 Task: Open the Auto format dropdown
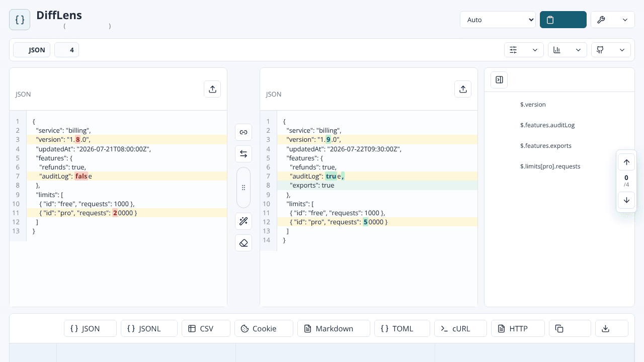[x=498, y=20]
